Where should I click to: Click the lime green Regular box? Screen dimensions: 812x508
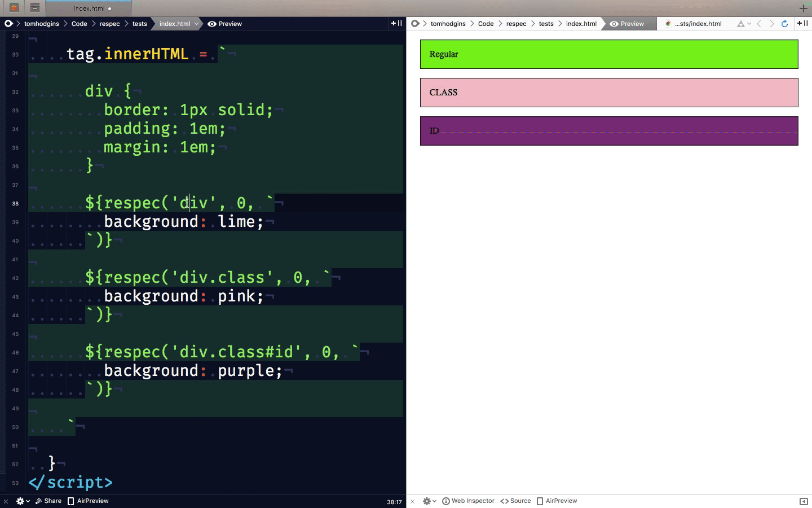coord(609,54)
